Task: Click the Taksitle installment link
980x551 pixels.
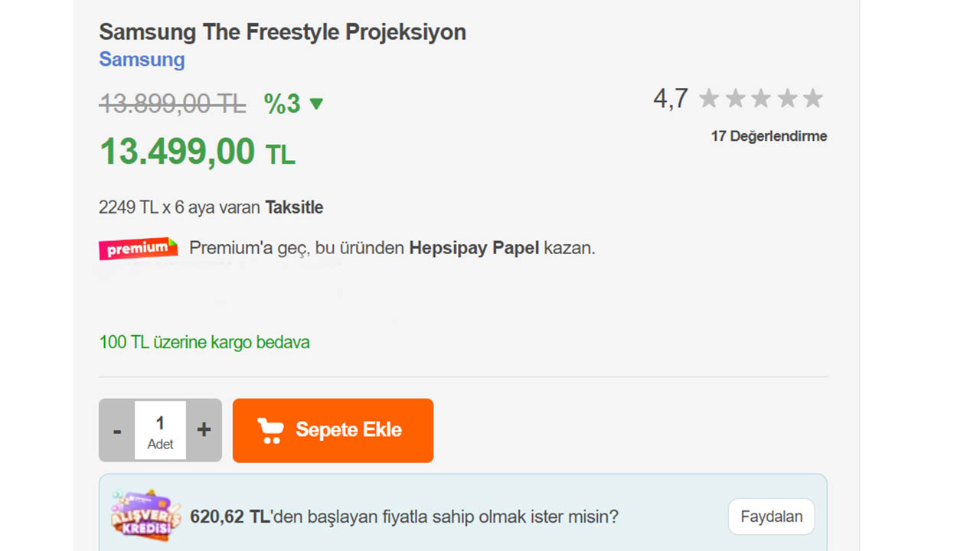Action: coord(294,207)
